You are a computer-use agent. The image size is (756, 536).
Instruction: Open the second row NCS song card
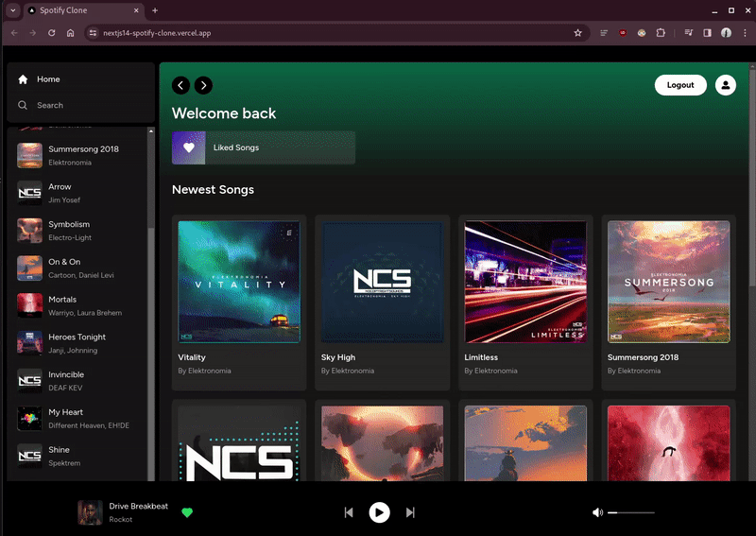tap(239, 441)
